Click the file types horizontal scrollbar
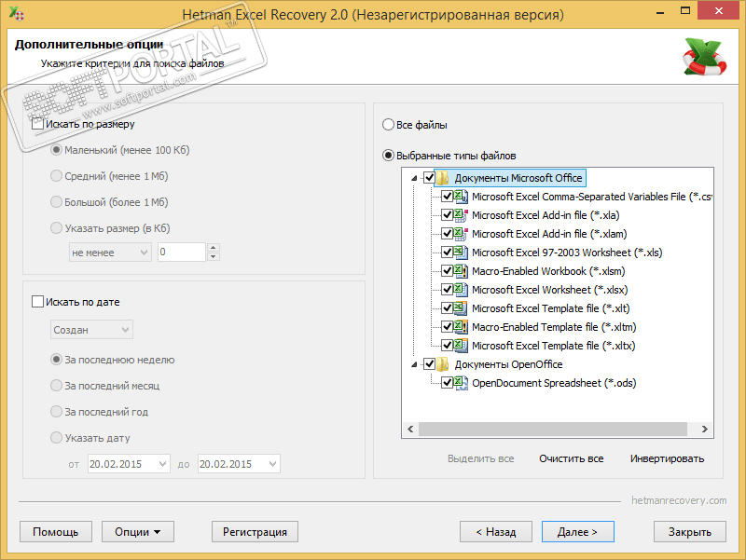This screenshot has height=560, width=746. (x=557, y=430)
